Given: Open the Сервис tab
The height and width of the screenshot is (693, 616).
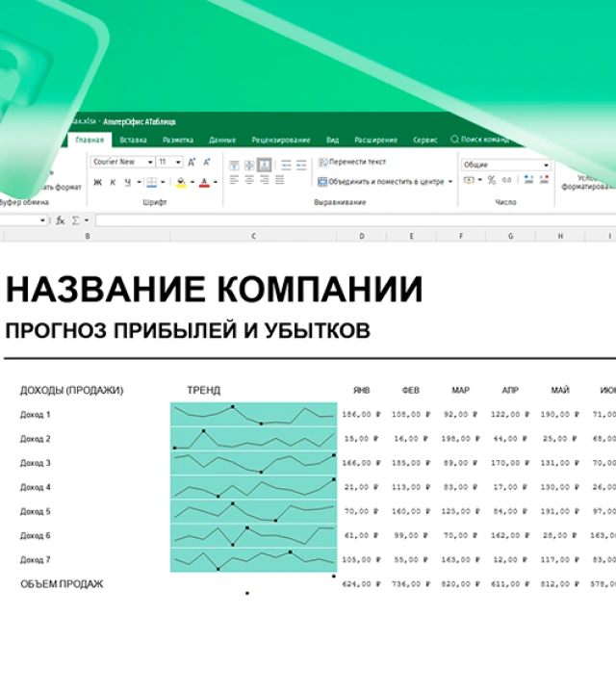Looking at the screenshot, I should tap(425, 140).
